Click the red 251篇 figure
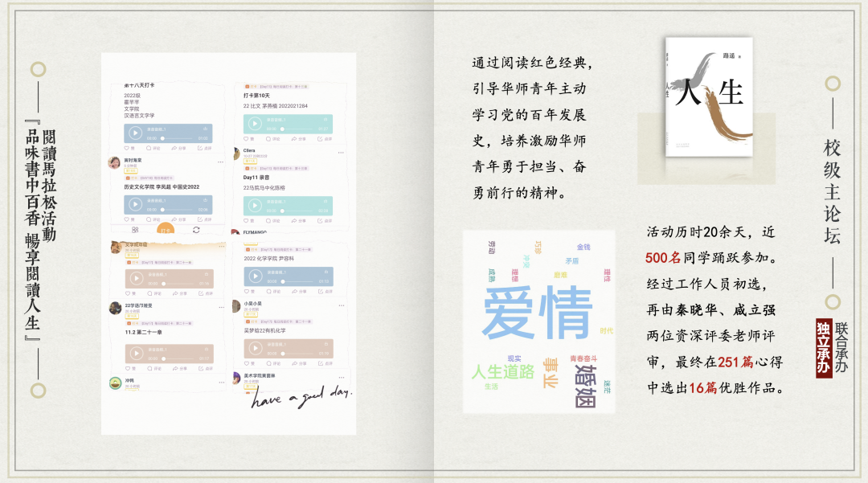This screenshot has height=483, width=868. 735,362
